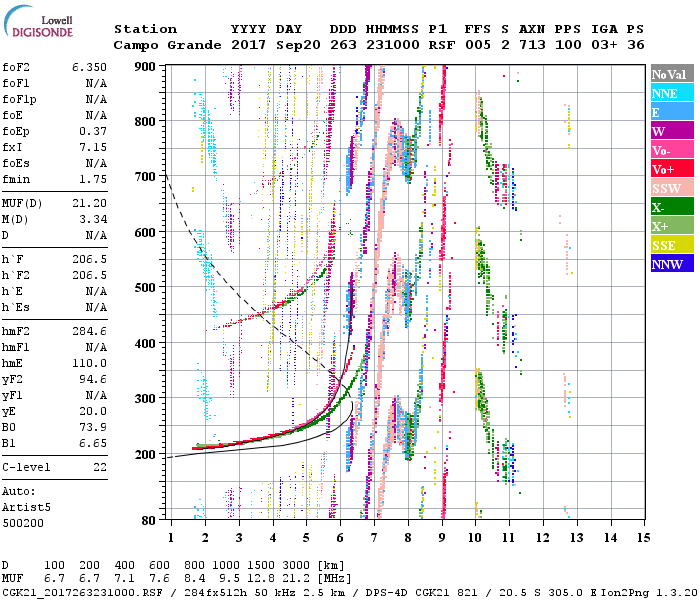
Task: Select the NoVal gray legend swatch
Action: 672,74
